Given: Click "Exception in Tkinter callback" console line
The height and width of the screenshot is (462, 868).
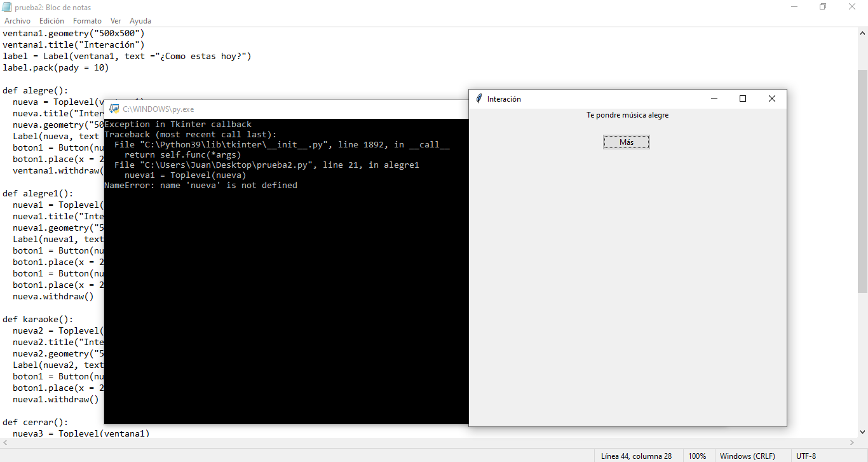Looking at the screenshot, I should point(178,125).
